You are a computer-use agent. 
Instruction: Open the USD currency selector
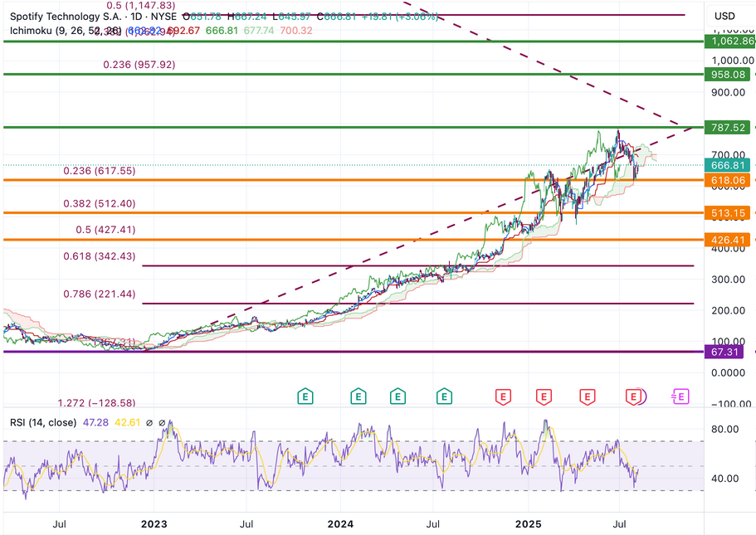tap(724, 16)
